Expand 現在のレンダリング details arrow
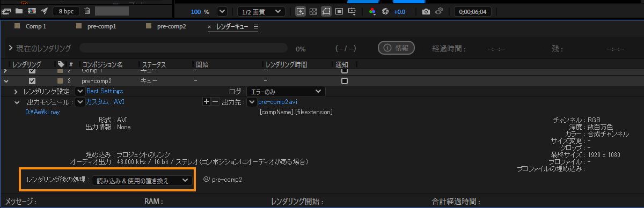Screen dimensions: 644x208 click(10, 48)
